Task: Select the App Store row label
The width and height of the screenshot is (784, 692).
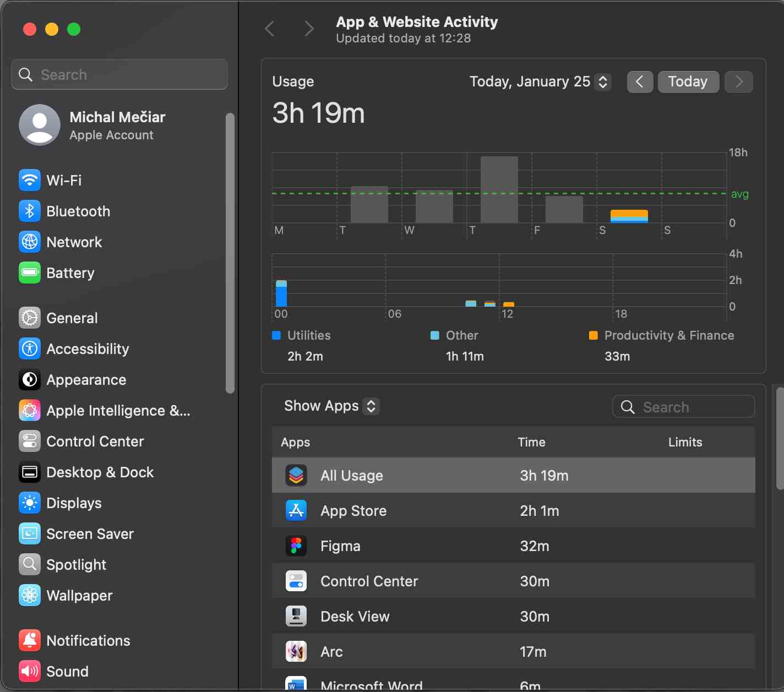Action: [353, 511]
